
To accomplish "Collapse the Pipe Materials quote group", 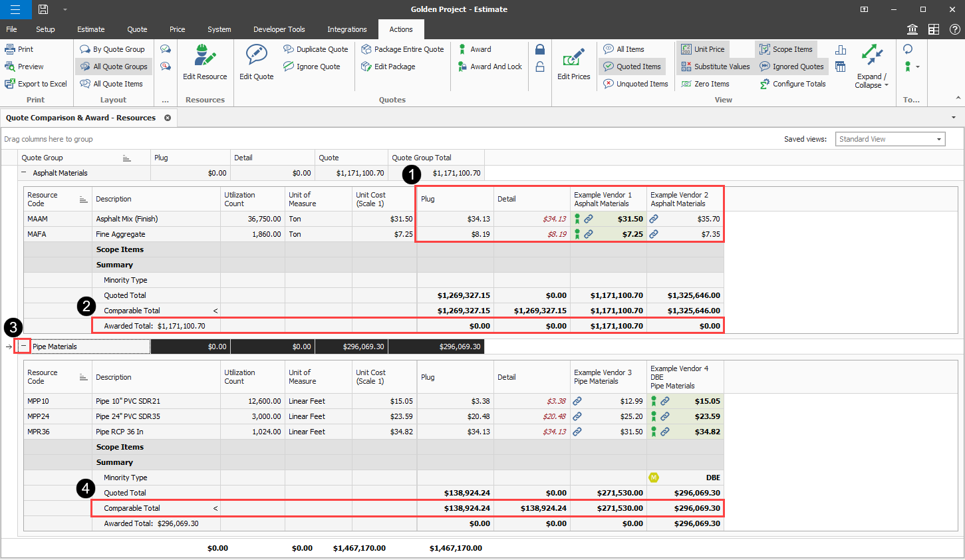I will click(x=24, y=346).
